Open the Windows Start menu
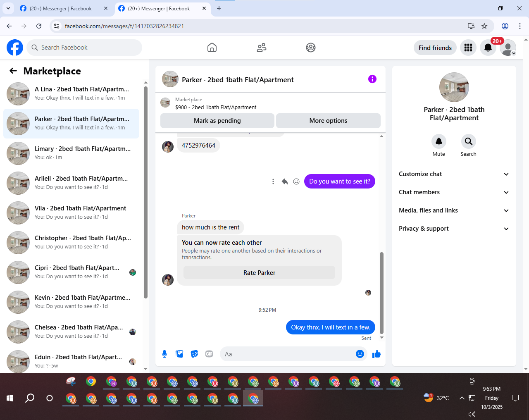 [10, 398]
